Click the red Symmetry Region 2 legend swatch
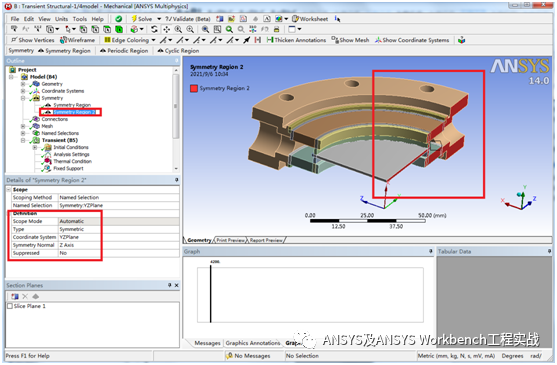Image resolution: width=557 pixels, height=365 pixels. click(194, 88)
